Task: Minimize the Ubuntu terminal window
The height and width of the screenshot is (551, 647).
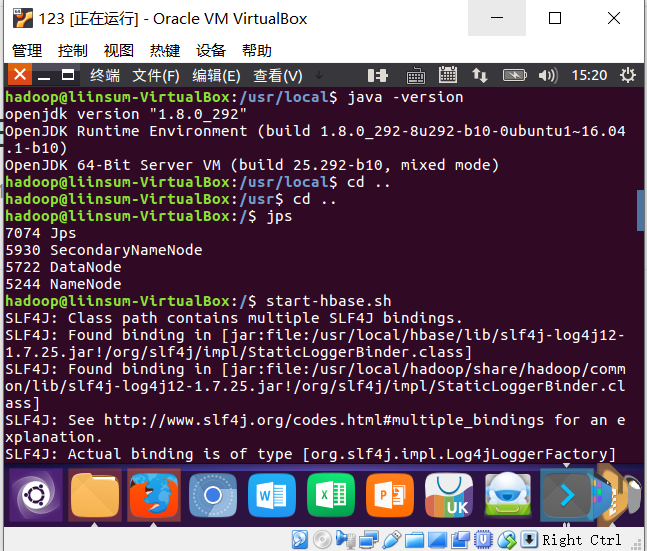Action: (44, 76)
